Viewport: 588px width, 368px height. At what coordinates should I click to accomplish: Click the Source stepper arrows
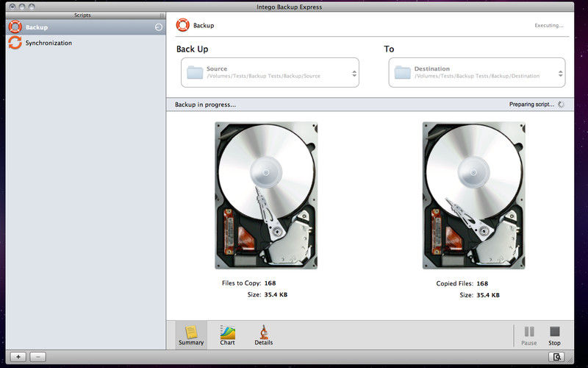(x=354, y=74)
